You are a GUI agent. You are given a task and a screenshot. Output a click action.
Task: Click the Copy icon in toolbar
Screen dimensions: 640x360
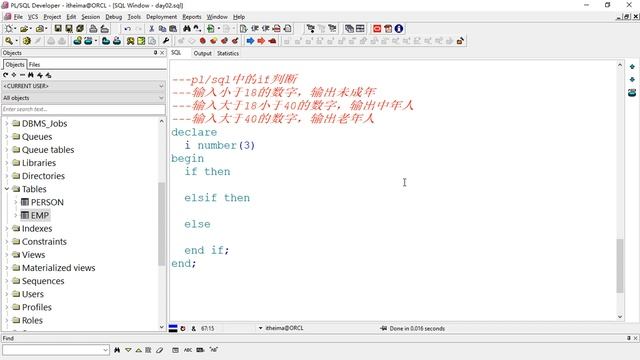tap(162, 29)
